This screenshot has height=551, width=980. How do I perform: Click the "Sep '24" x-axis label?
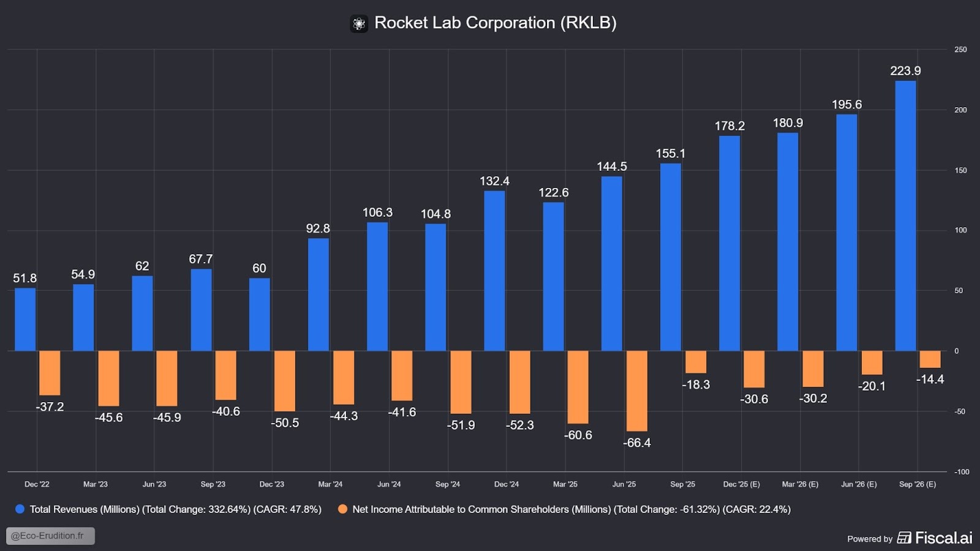(x=448, y=484)
